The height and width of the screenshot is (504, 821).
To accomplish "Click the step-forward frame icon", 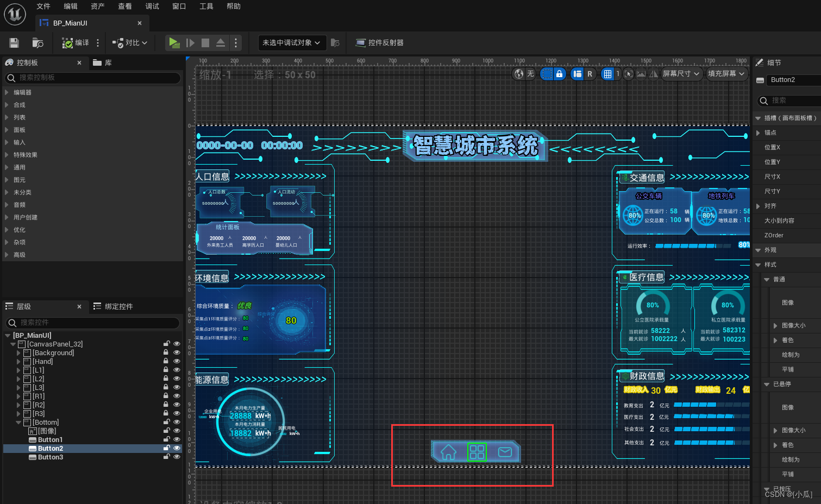I will [x=190, y=43].
